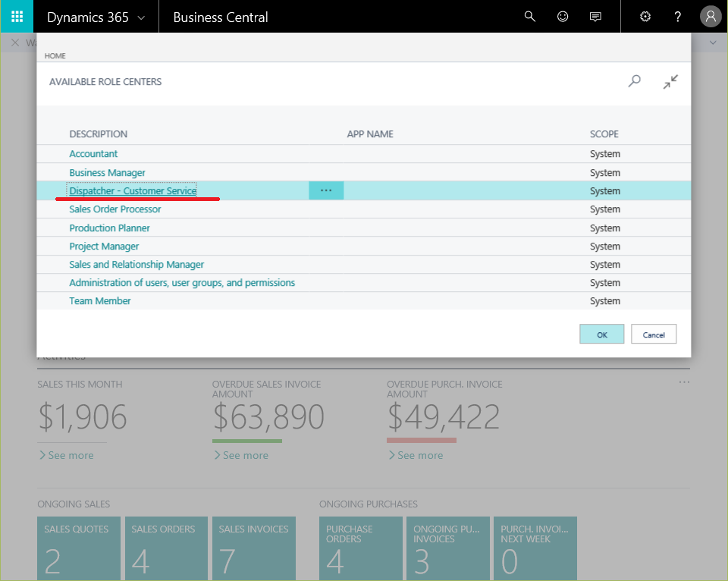Click the Business Central title
This screenshot has width=728, height=581.
click(x=221, y=17)
